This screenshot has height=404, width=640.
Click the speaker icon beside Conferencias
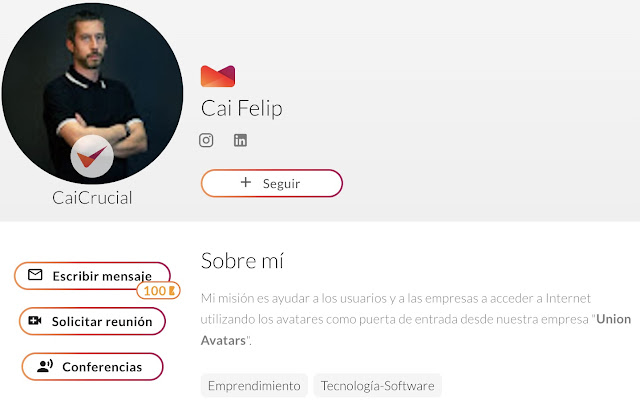click(x=44, y=367)
